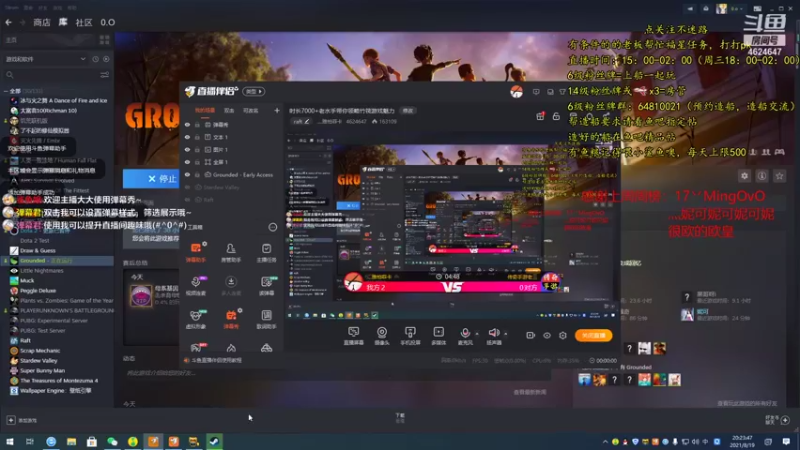Click the preview eye icon near settings
The width and height of the screenshot is (800, 450).
tap(547, 335)
